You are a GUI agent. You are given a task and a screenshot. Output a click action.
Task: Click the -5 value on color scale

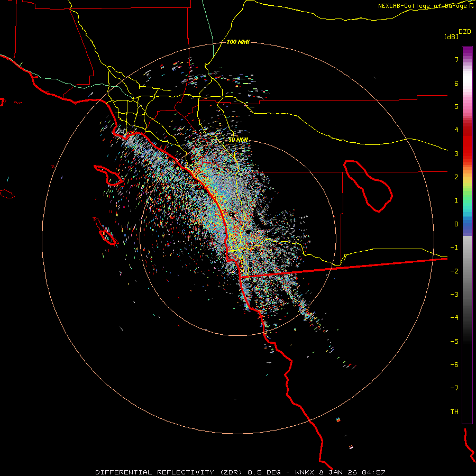[454, 342]
